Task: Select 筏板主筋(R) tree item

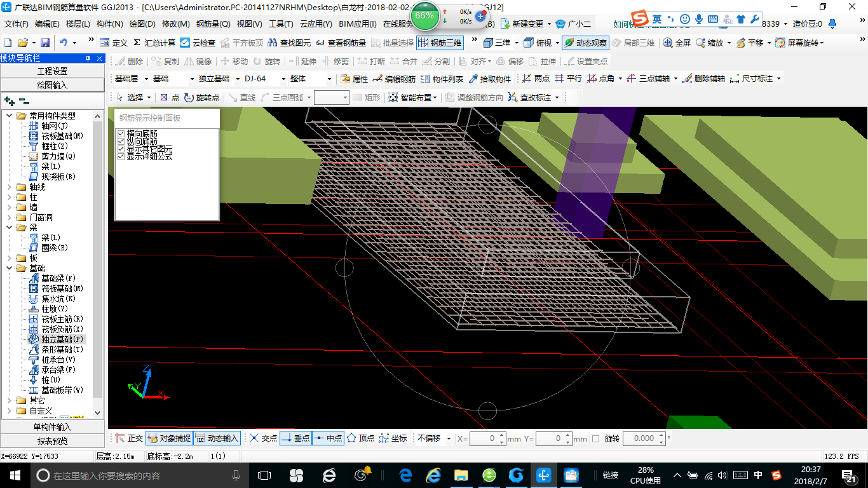Action: tap(62, 319)
